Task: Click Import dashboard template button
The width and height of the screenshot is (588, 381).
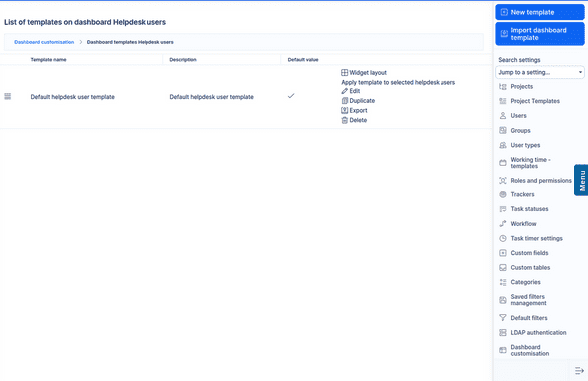Action: pyautogui.click(x=539, y=34)
